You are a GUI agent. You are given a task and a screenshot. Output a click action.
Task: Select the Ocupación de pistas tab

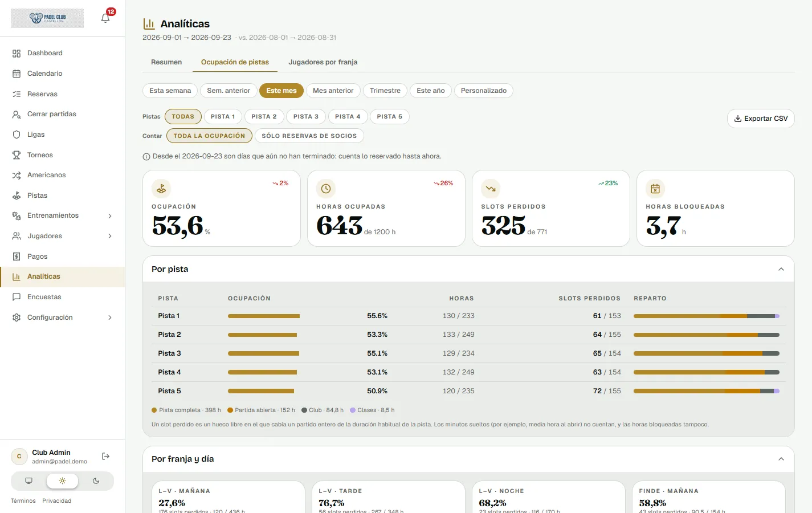click(x=235, y=62)
